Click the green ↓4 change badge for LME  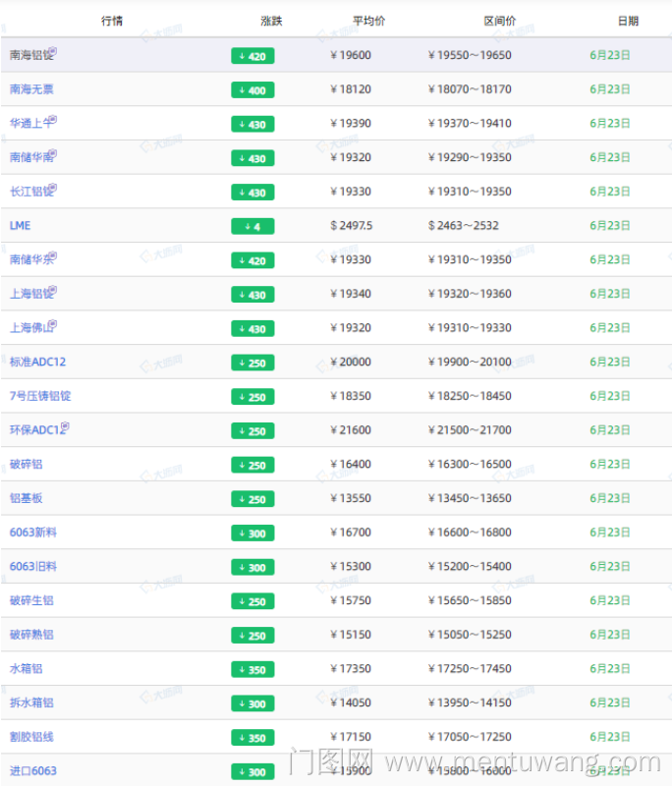tap(252, 227)
